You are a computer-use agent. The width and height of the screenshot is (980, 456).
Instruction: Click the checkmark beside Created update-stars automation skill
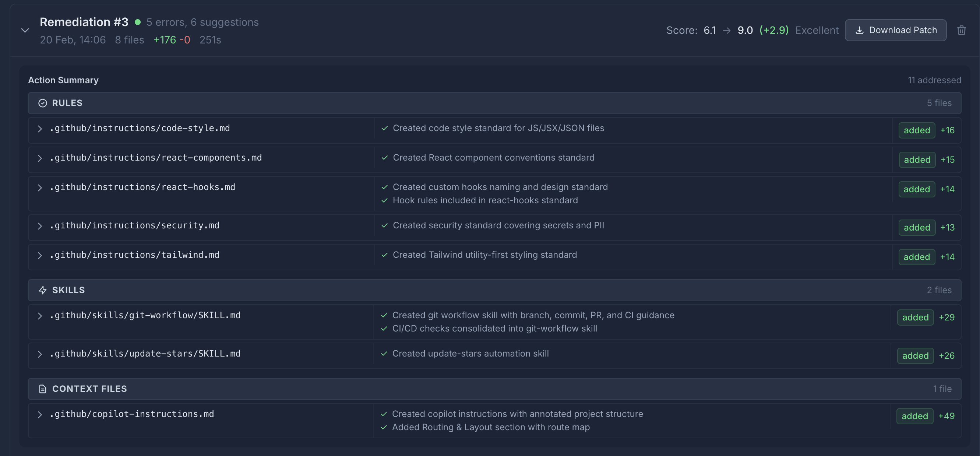point(384,353)
